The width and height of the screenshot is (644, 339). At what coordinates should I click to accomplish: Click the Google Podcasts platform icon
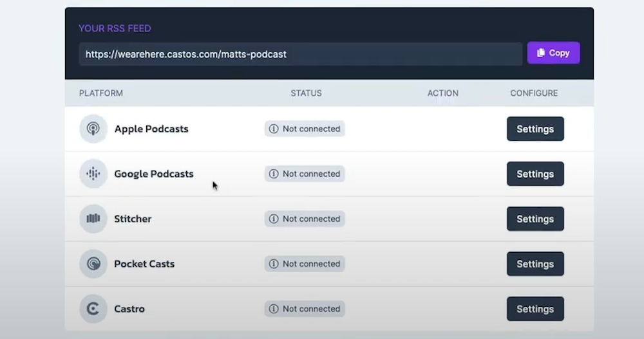tap(93, 174)
